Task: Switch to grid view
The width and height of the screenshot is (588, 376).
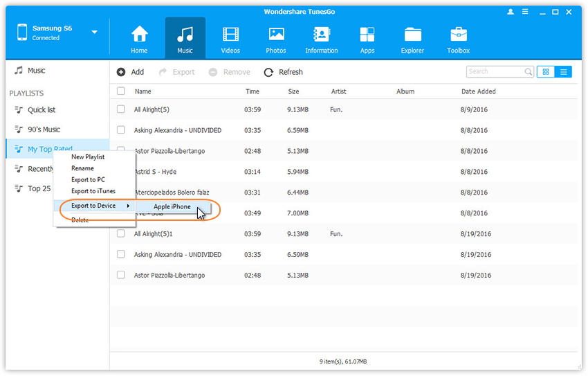Action: (x=546, y=72)
